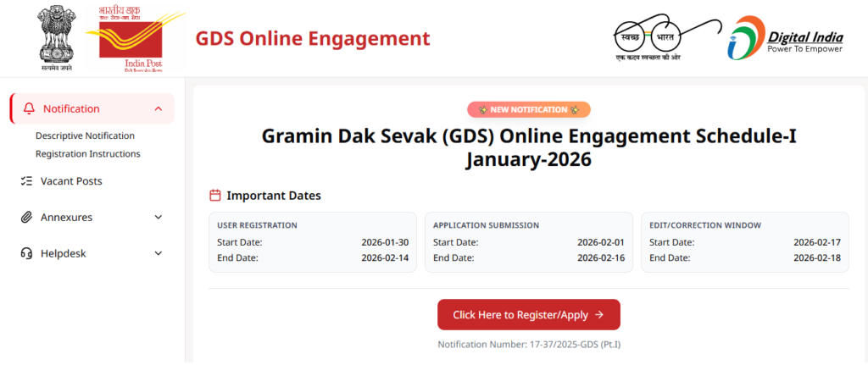Go to Vacant Posts menu item

(x=71, y=181)
